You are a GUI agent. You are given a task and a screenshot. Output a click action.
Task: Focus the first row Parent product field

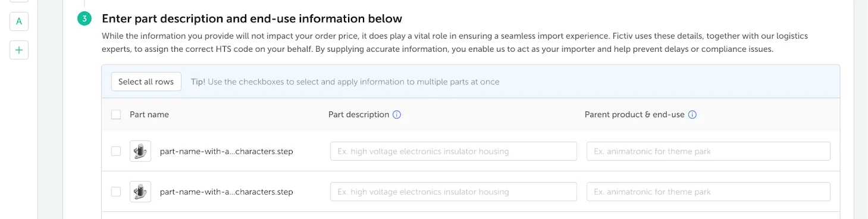(709, 151)
